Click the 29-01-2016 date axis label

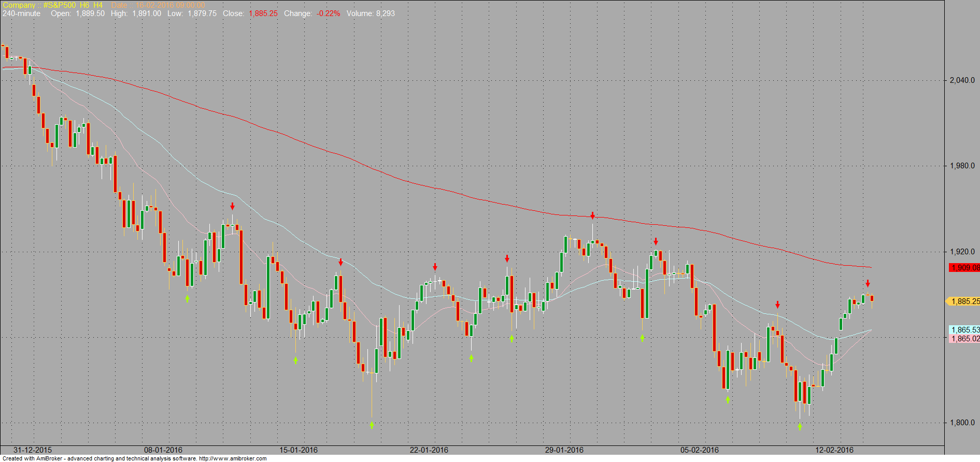564,450
